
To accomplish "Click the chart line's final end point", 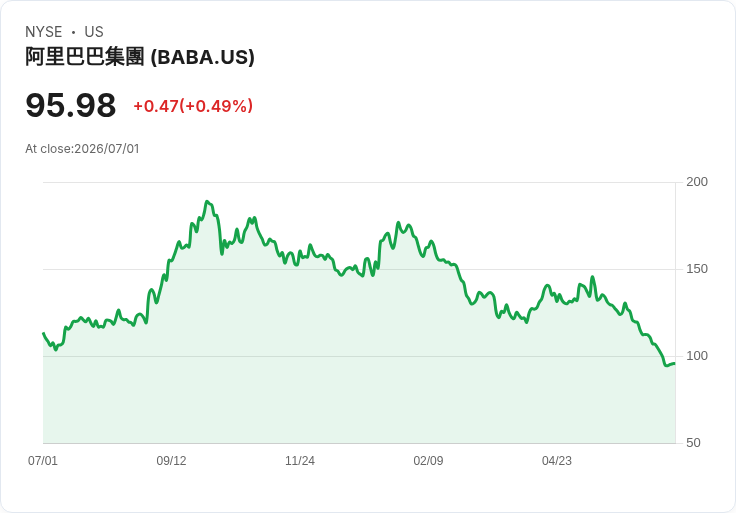I will [x=675, y=363].
